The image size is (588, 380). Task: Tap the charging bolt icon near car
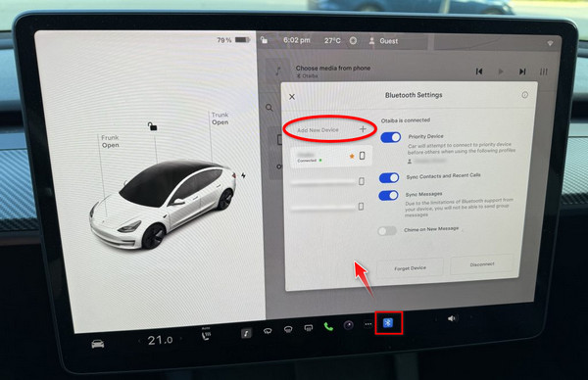(243, 175)
